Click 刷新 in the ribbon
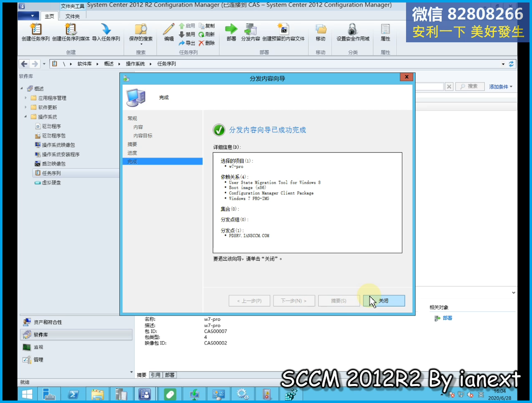The image size is (532, 403). click(206, 34)
